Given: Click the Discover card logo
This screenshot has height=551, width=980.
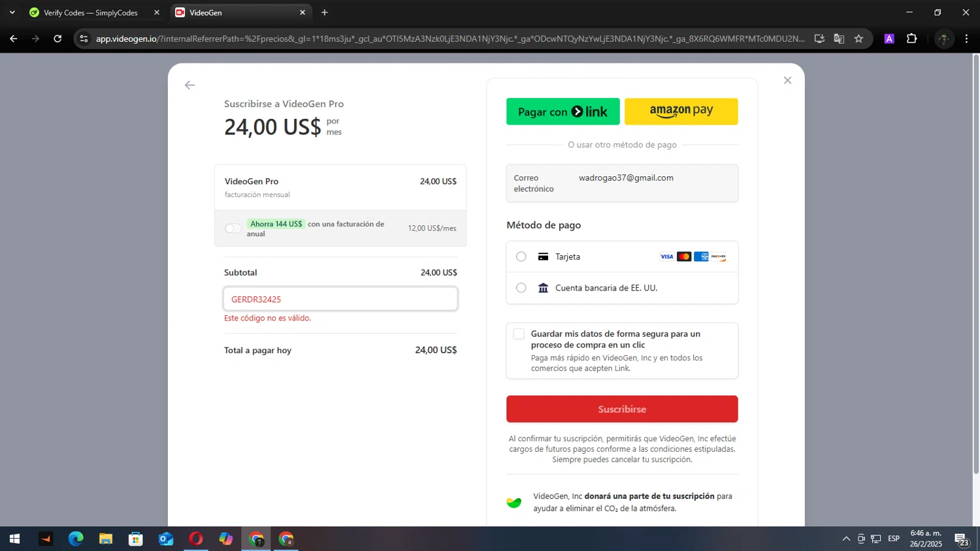Looking at the screenshot, I should click(719, 257).
